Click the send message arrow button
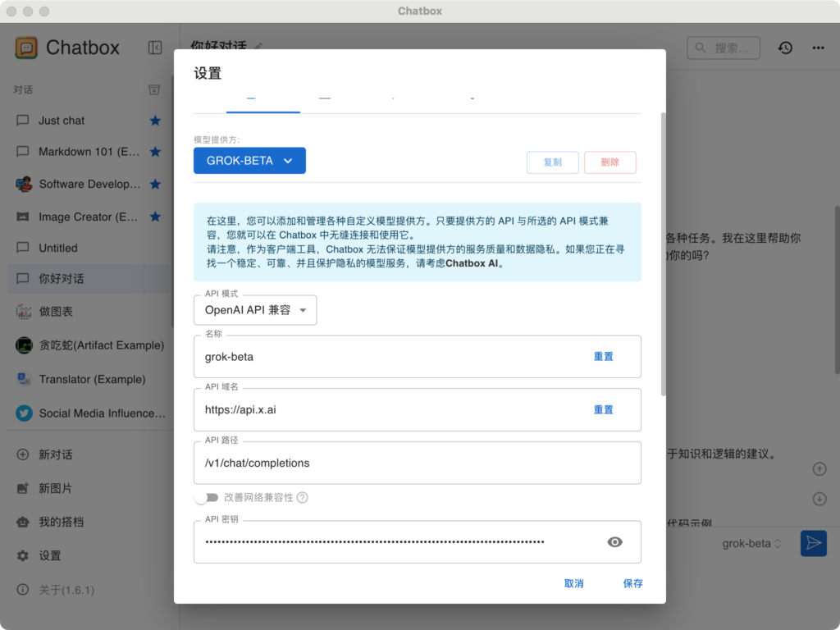This screenshot has width=840, height=630. 813,543
